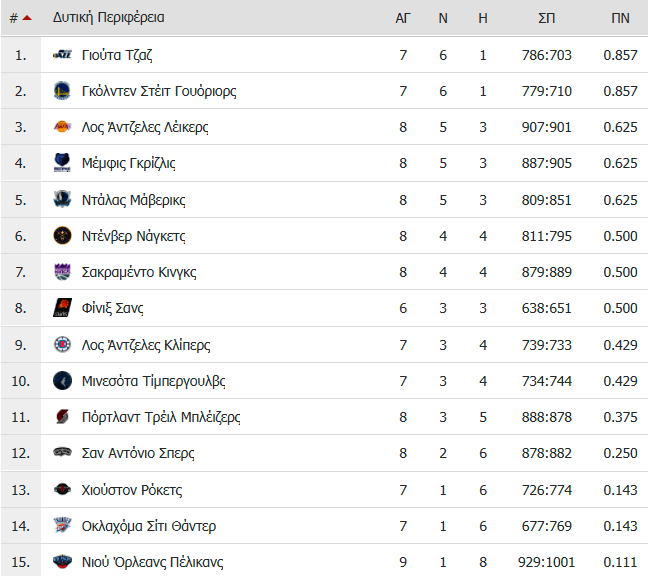This screenshot has height=576, width=648.
Task: Click the Golden State Warriors logo
Action: coord(62,91)
